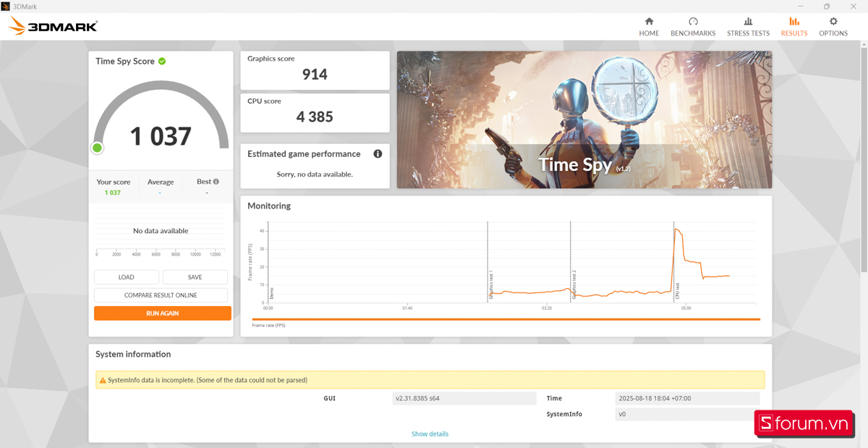Viewport: 868px width, 448px height.
Task: Click the Time Spy score 1 037
Action: (x=161, y=136)
